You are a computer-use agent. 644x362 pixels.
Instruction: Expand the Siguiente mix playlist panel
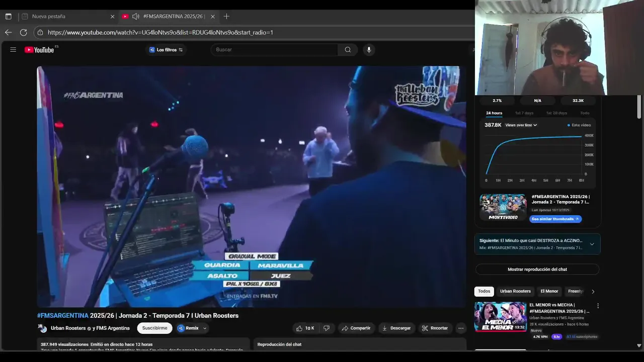coord(592,244)
